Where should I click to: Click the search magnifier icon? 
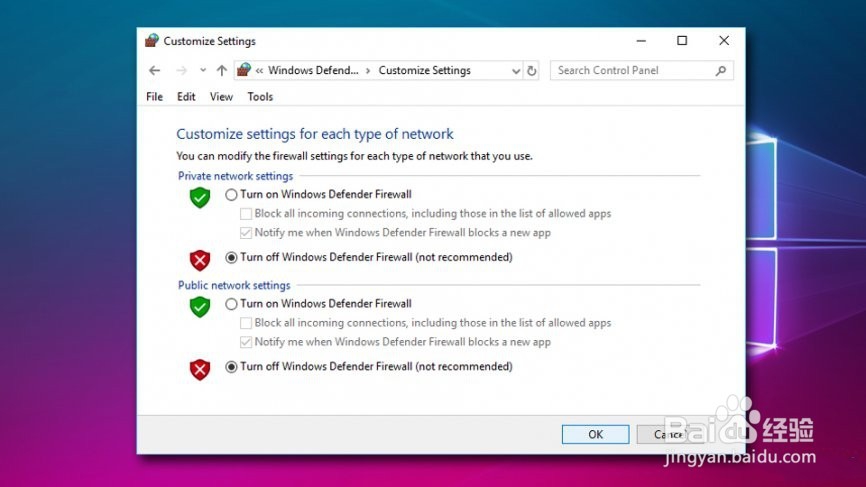coord(721,71)
